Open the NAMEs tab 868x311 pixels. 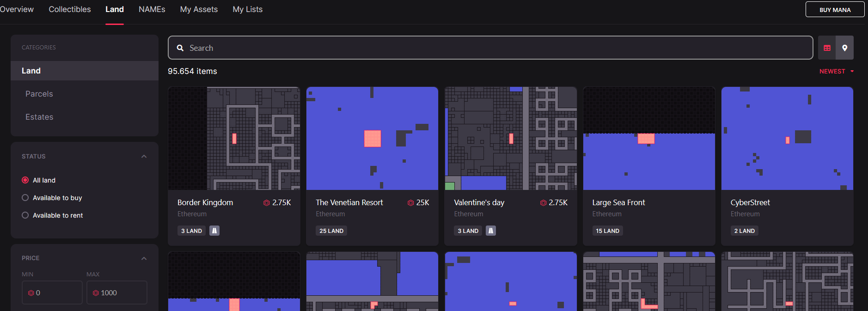152,9
